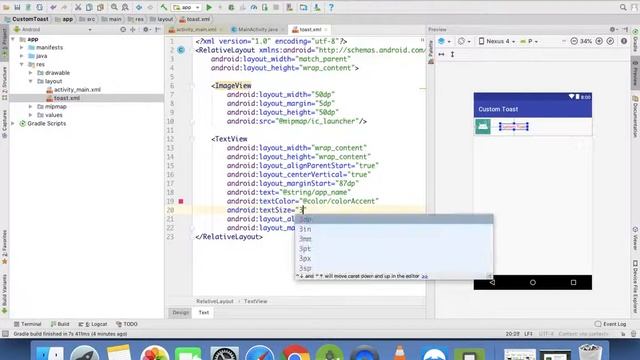Screen dimensions: 640x360
Task: Switch to the Design tab
Action: click(180, 312)
